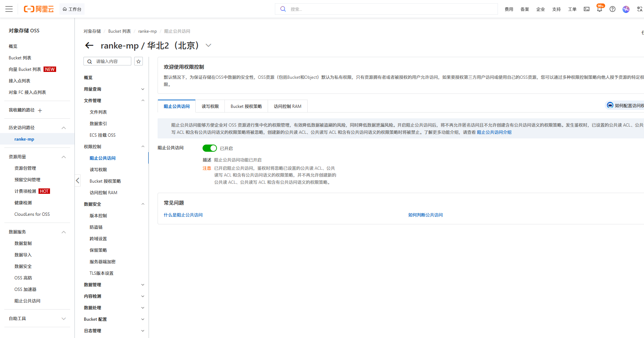Screen dimensions: 644x338
Task: Open the 什么是阻止公共访问 FAQ link
Action: click(183, 215)
